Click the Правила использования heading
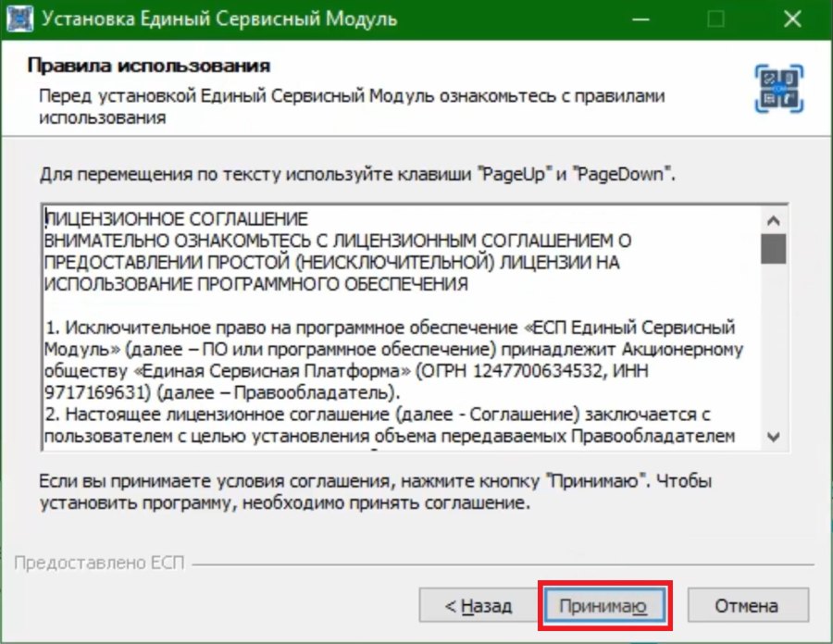Viewport: 833px width, 644px height. click(x=149, y=66)
